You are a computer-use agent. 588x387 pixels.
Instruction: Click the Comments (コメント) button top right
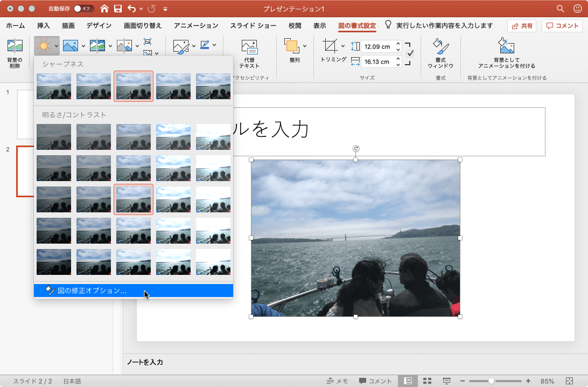pyautogui.click(x=562, y=26)
